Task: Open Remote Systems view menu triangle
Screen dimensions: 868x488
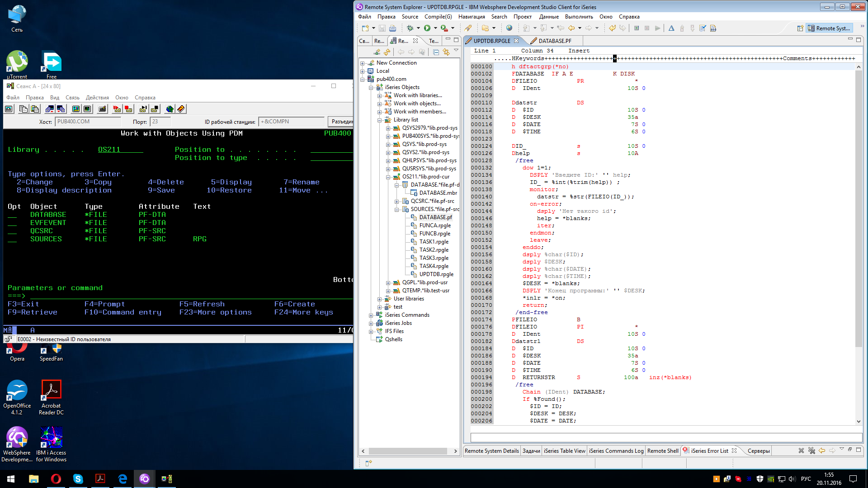Action: point(456,51)
